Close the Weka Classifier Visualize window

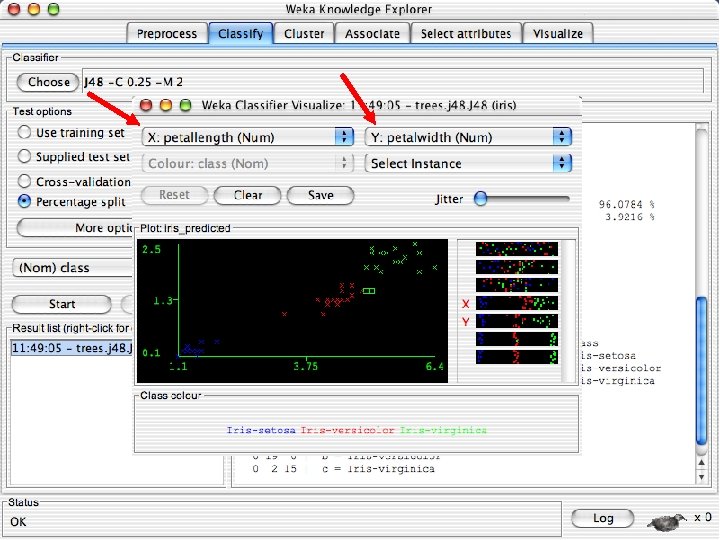pyautogui.click(x=146, y=105)
